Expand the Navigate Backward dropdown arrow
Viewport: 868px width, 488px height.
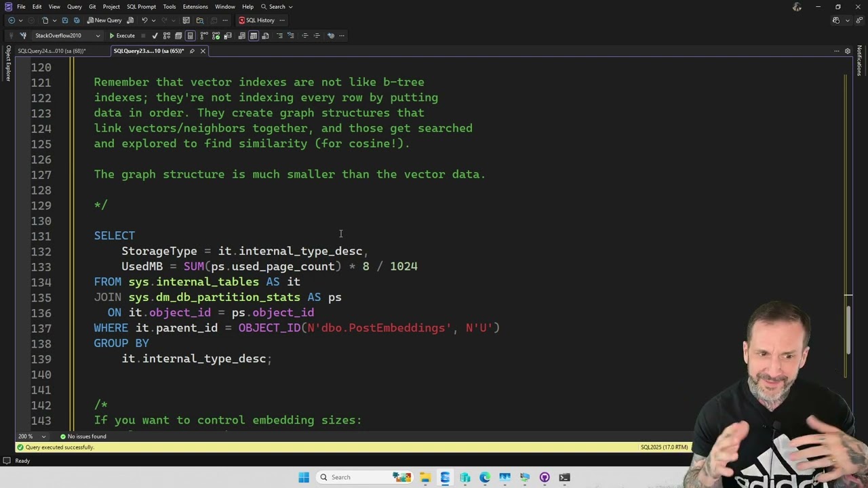point(20,20)
